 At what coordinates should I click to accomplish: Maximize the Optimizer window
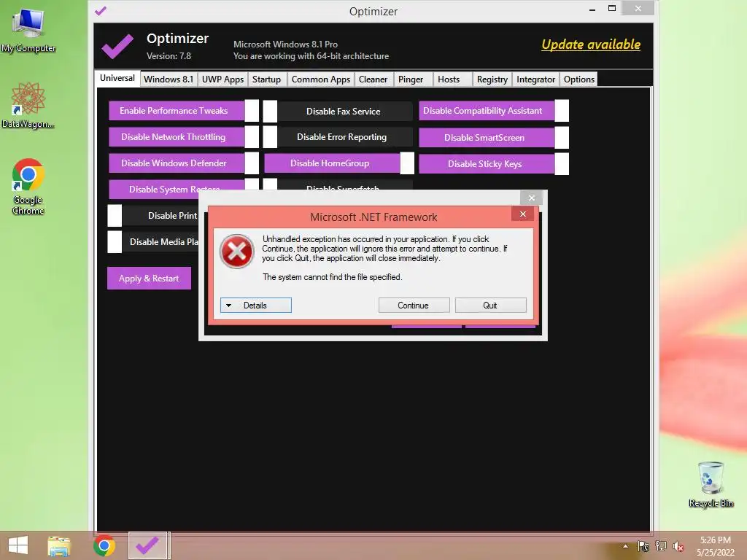pos(612,9)
